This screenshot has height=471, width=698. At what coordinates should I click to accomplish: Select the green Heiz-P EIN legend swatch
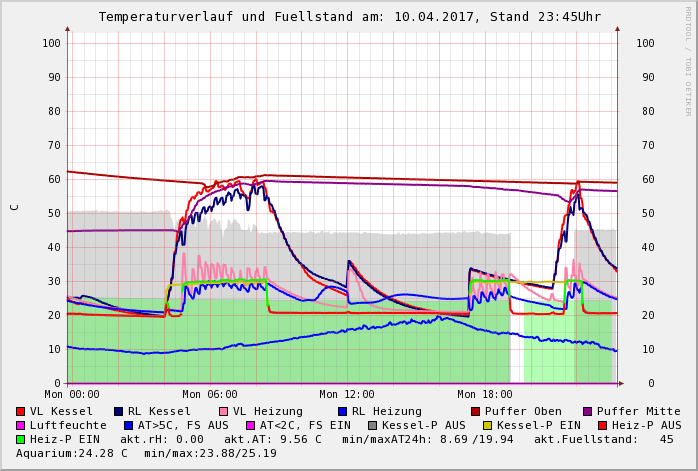21,440
